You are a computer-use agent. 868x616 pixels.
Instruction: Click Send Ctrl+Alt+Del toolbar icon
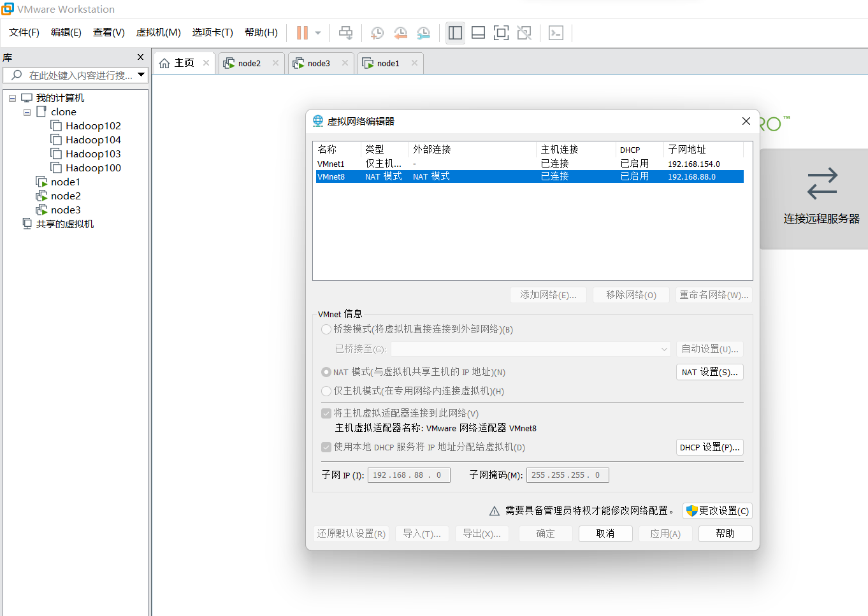pos(345,32)
